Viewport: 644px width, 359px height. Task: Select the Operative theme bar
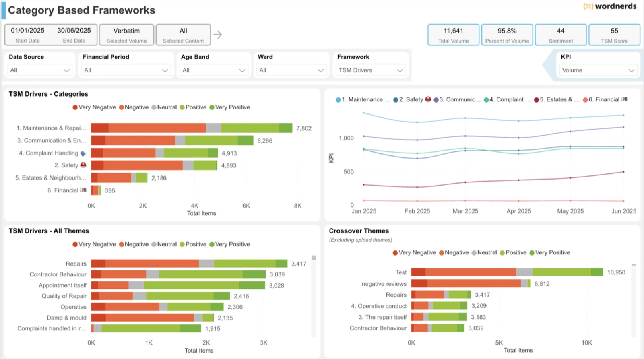pyautogui.click(x=157, y=307)
